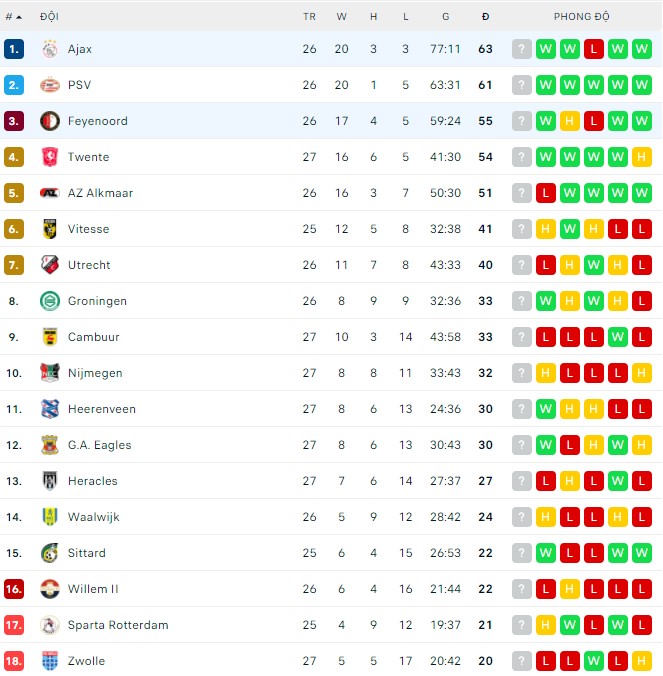
Task: Click the AZ Alkmaar logo icon
Action: (x=50, y=193)
